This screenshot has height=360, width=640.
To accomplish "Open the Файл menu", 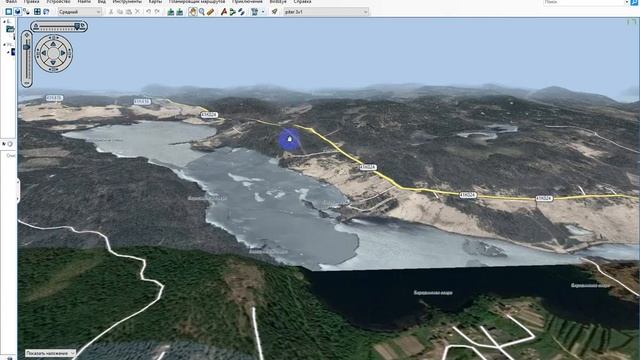I will [x=11, y=2].
